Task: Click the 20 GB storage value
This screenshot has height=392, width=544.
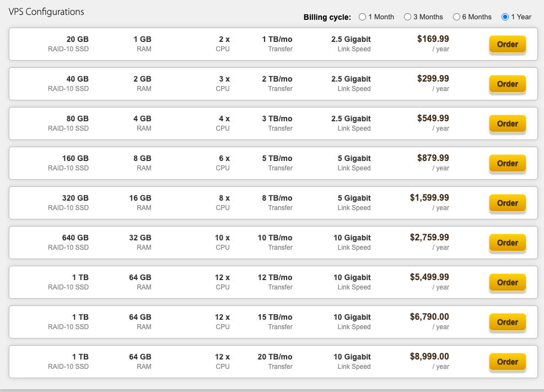Action: click(x=77, y=39)
